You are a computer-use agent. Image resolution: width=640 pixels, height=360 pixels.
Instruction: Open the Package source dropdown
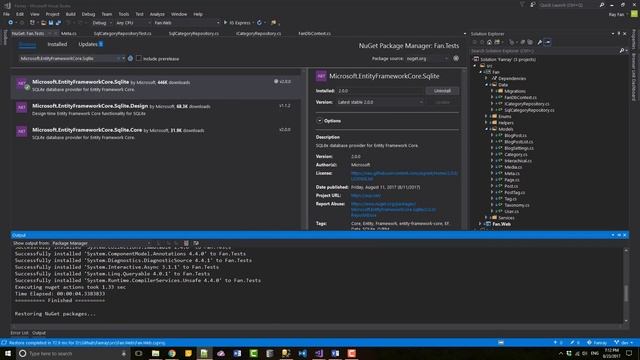tap(427, 58)
